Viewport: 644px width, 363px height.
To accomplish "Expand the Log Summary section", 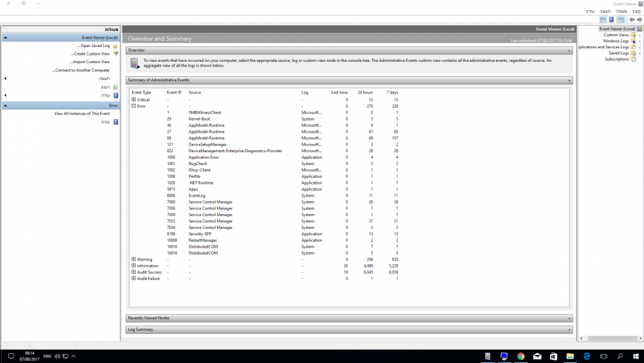I will (569, 329).
